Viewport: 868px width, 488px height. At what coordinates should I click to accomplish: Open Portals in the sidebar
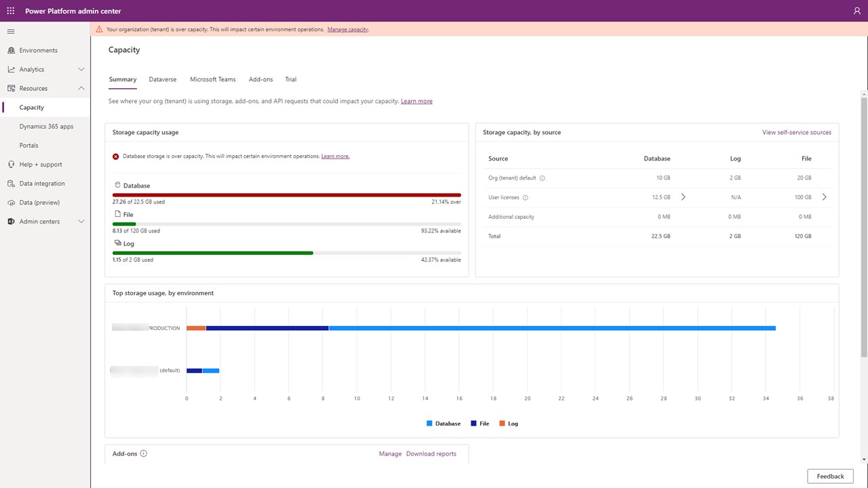pyautogui.click(x=45, y=145)
